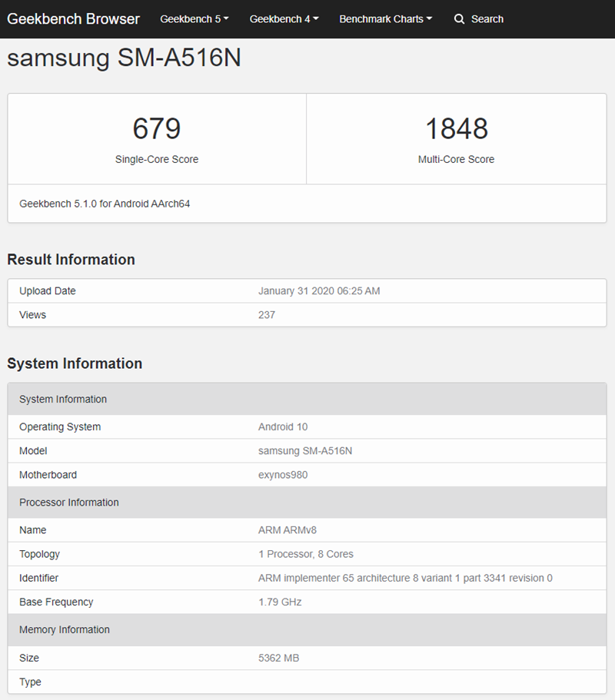615x700 pixels.
Task: Click the Memory Information section header
Action: (x=65, y=629)
